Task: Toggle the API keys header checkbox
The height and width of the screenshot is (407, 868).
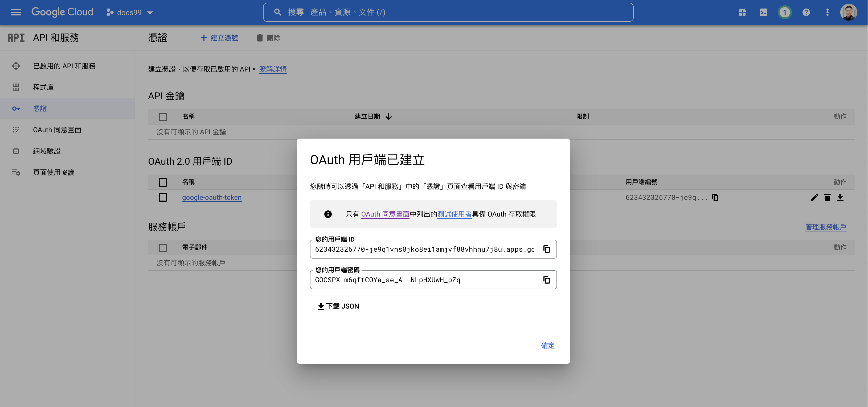Action: tap(163, 117)
